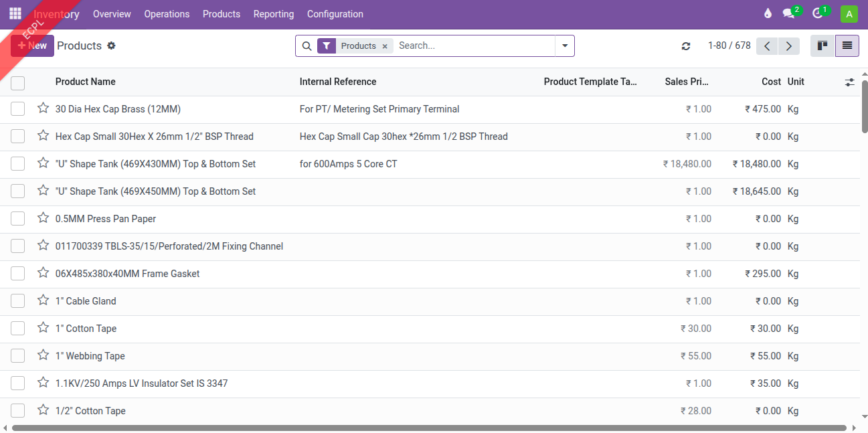The height and width of the screenshot is (433, 868).
Task: Click into the Search input field
Action: click(x=472, y=46)
